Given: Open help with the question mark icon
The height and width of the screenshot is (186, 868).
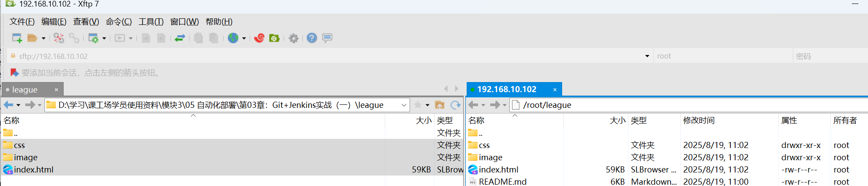Looking at the screenshot, I should (x=312, y=38).
